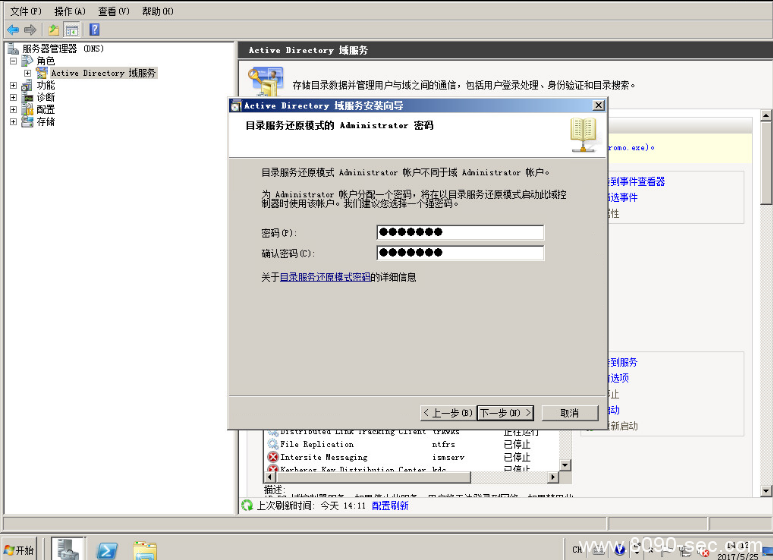
Task: Open the 帮助(H) menu
Action: pyautogui.click(x=157, y=11)
